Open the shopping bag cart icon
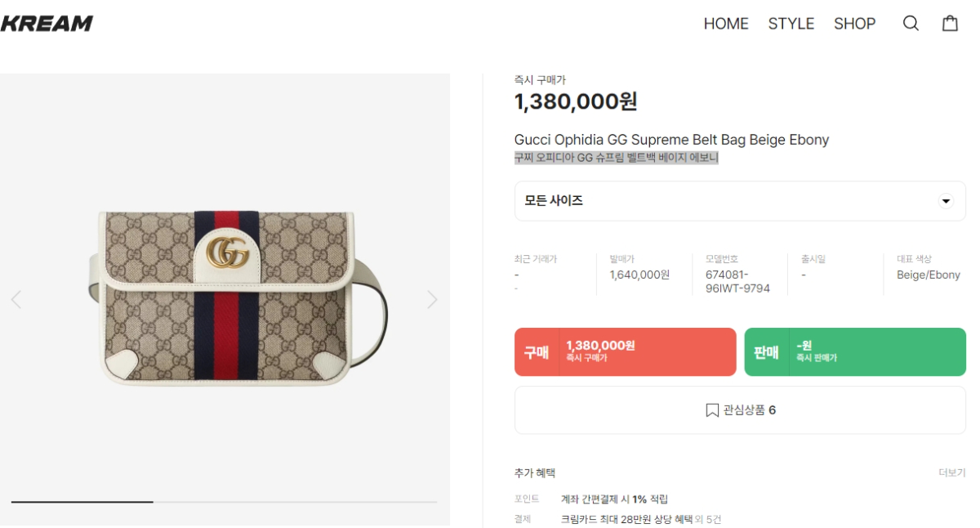Image resolution: width=980 pixels, height=528 pixels. [x=950, y=24]
